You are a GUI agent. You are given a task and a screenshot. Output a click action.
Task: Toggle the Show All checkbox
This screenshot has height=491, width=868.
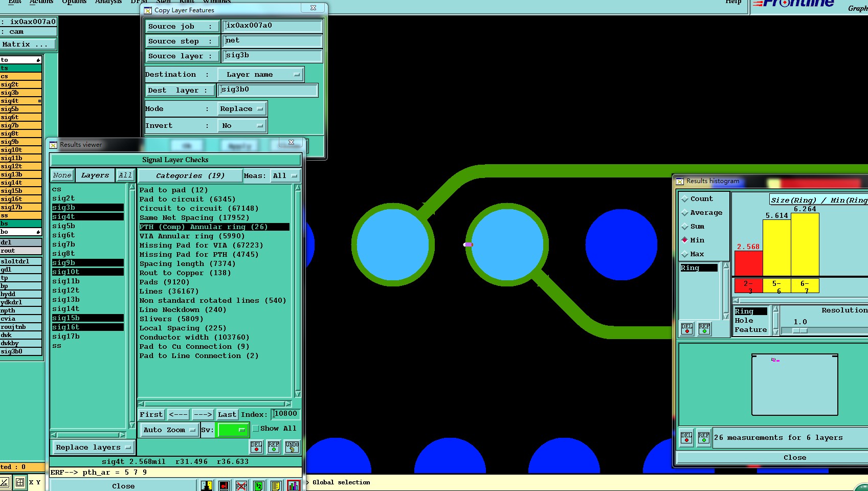pyautogui.click(x=256, y=429)
